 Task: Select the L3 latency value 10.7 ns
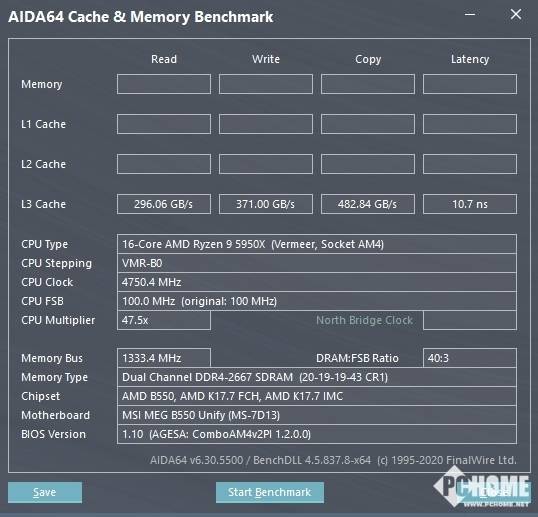pos(470,204)
